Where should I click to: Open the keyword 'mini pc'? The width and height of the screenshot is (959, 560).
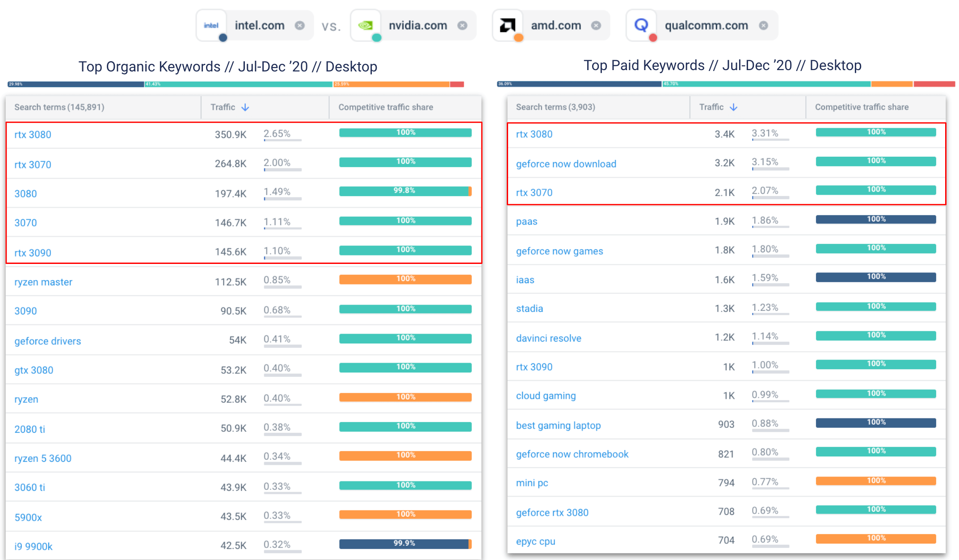532,483
